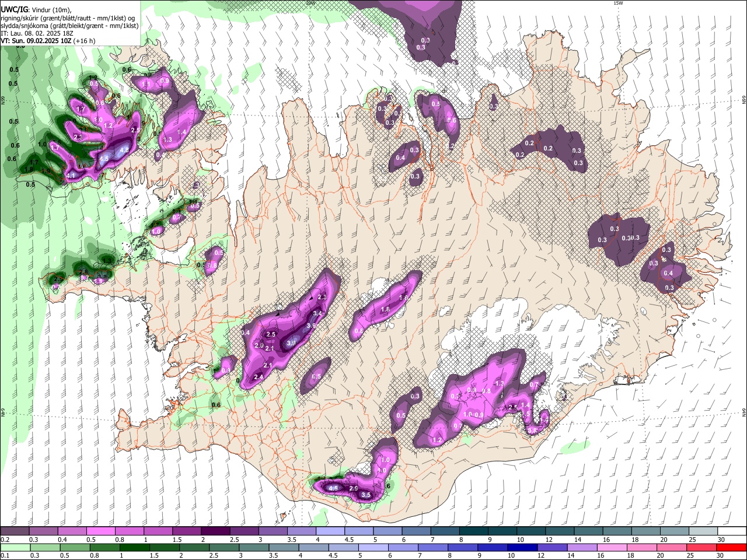This screenshot has height=560, width=747.
Task: Click the dark teal 8 snow legend swatch
Action: click(473, 531)
